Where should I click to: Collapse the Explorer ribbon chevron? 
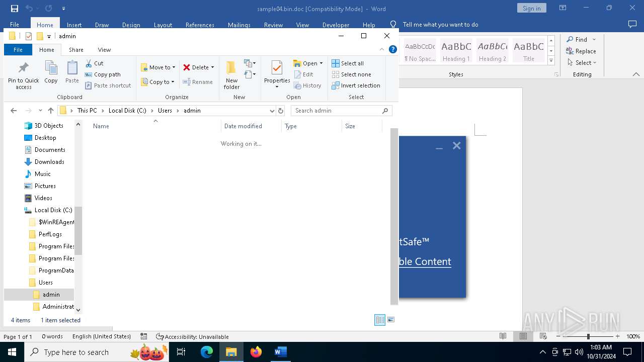coord(382,49)
